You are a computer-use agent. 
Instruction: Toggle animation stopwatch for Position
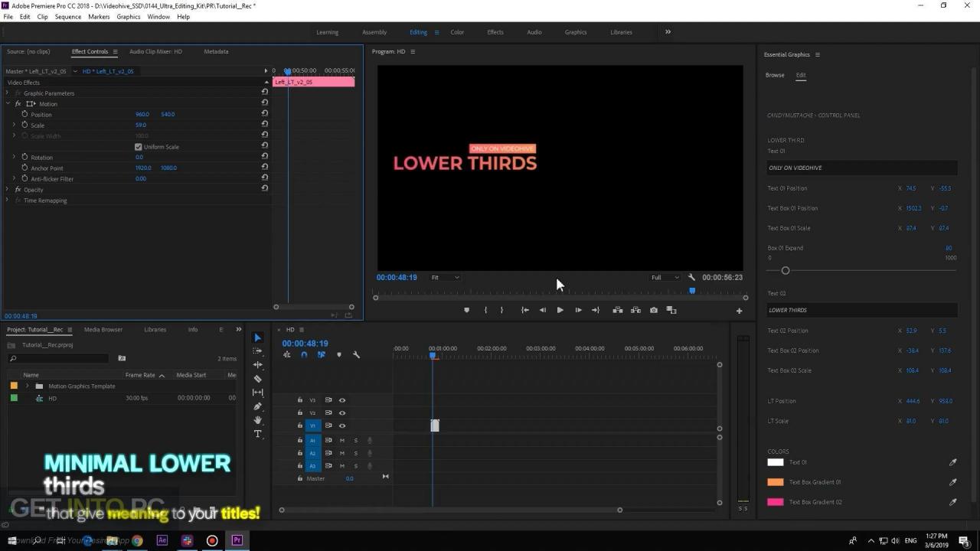pyautogui.click(x=24, y=114)
